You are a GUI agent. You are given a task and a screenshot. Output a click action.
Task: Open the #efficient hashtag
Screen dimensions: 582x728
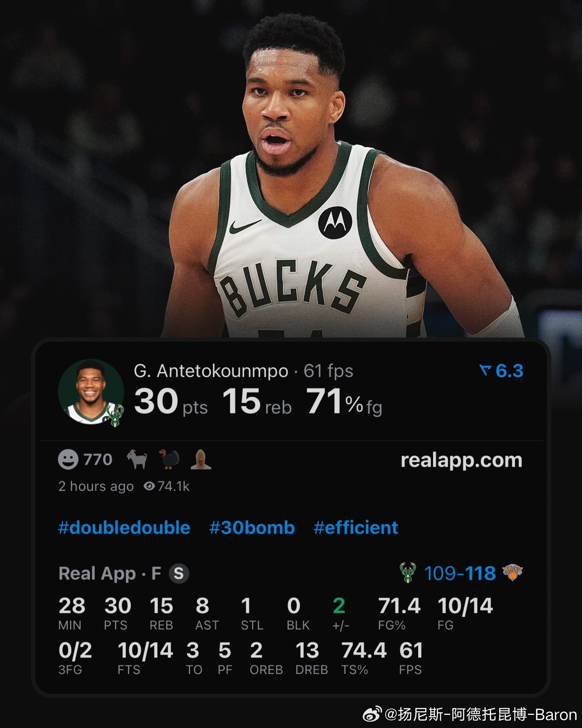356,528
